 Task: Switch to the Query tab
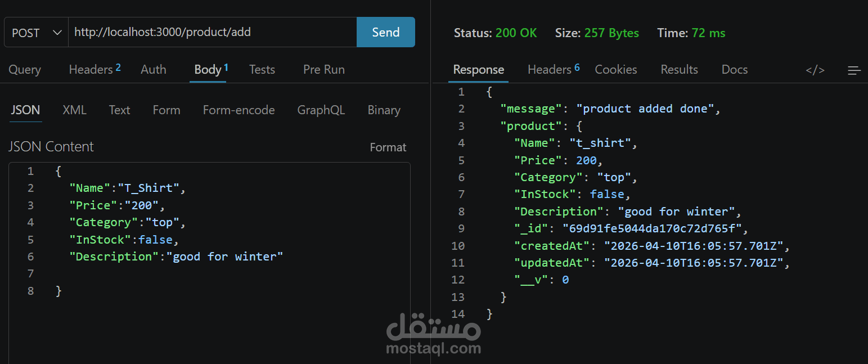tap(25, 70)
